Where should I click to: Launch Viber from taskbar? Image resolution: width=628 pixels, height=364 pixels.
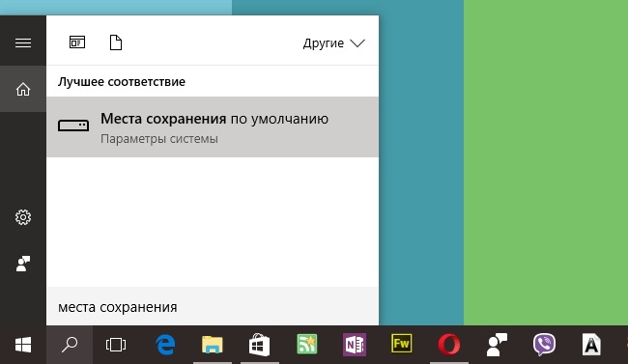544,345
